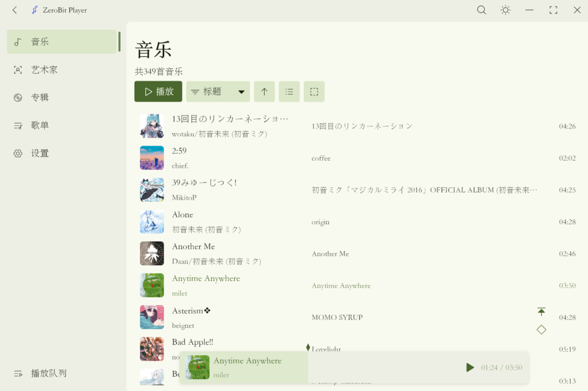Click 共349首音乐 count text
The height and width of the screenshot is (391, 588).
click(158, 71)
